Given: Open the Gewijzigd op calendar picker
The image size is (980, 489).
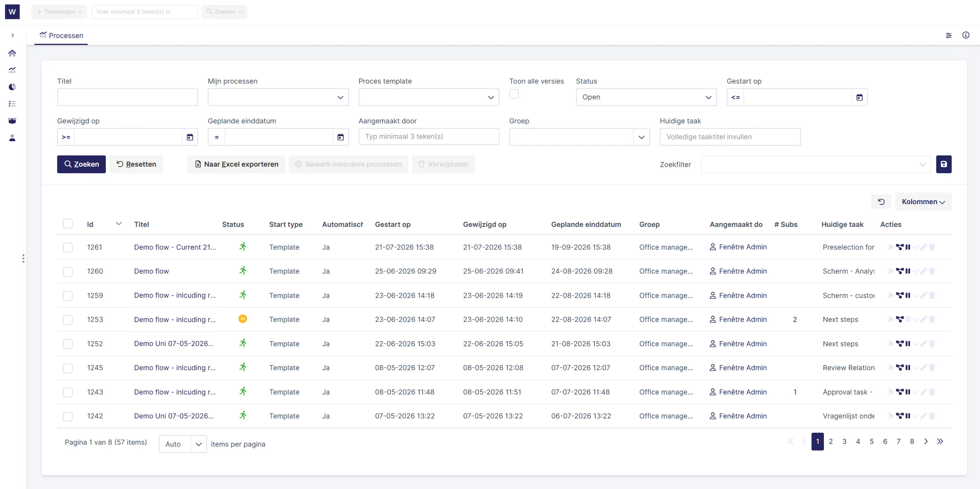Looking at the screenshot, I should 190,137.
